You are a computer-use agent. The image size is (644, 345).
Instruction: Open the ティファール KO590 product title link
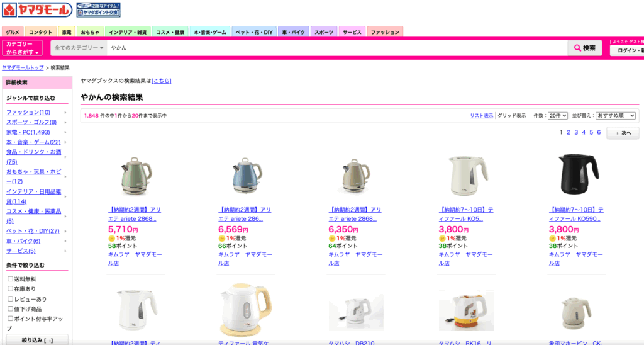coord(576,214)
